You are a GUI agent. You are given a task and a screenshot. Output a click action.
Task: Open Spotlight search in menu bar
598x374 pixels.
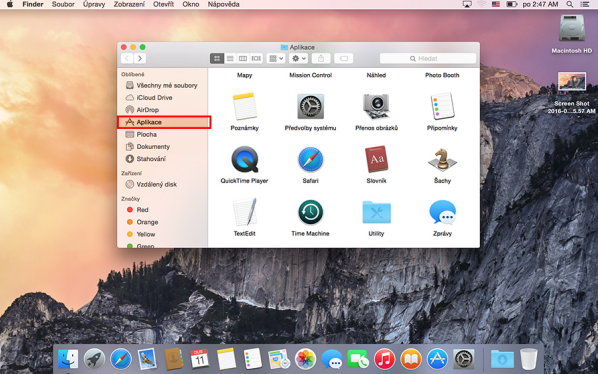[x=569, y=4]
